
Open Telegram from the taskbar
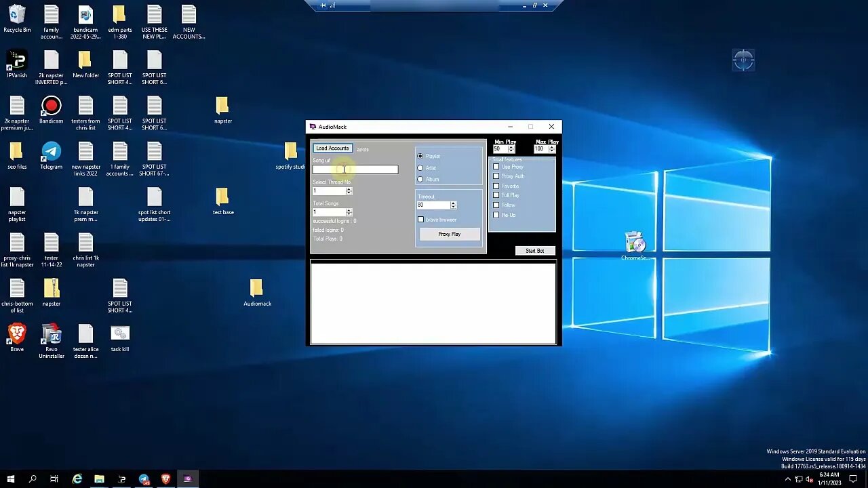144,479
